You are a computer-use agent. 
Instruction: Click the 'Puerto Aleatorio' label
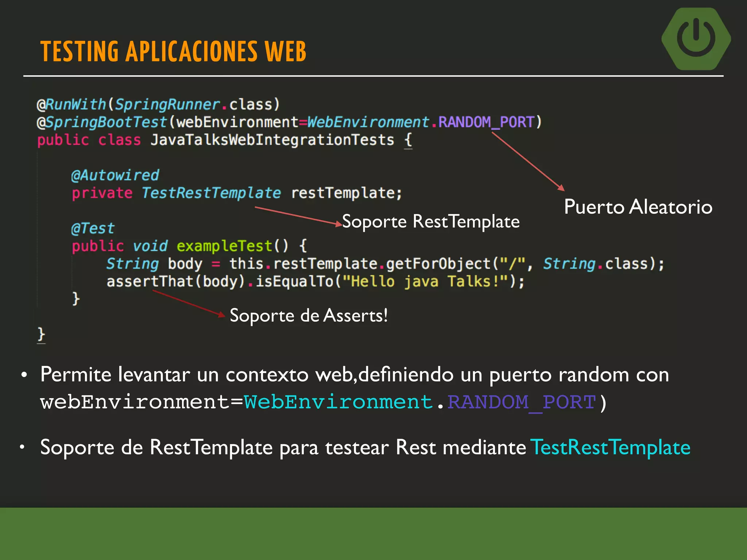[638, 207]
